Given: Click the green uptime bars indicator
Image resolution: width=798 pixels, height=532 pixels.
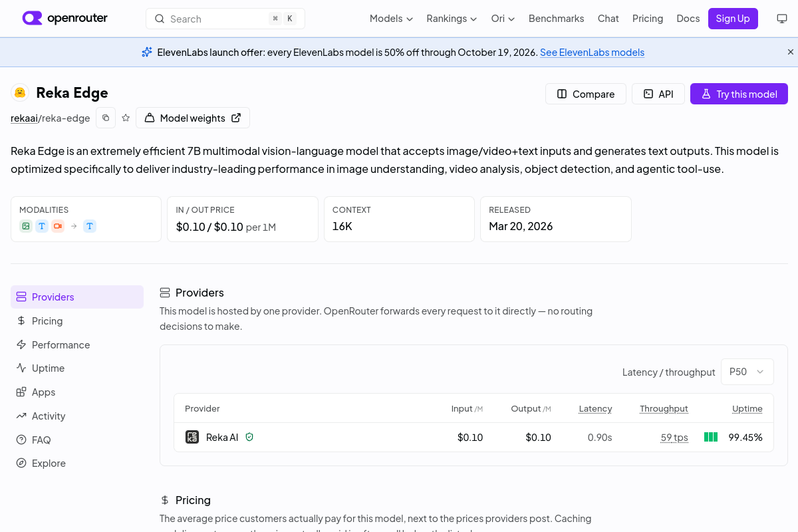Looking at the screenshot, I should (711, 437).
